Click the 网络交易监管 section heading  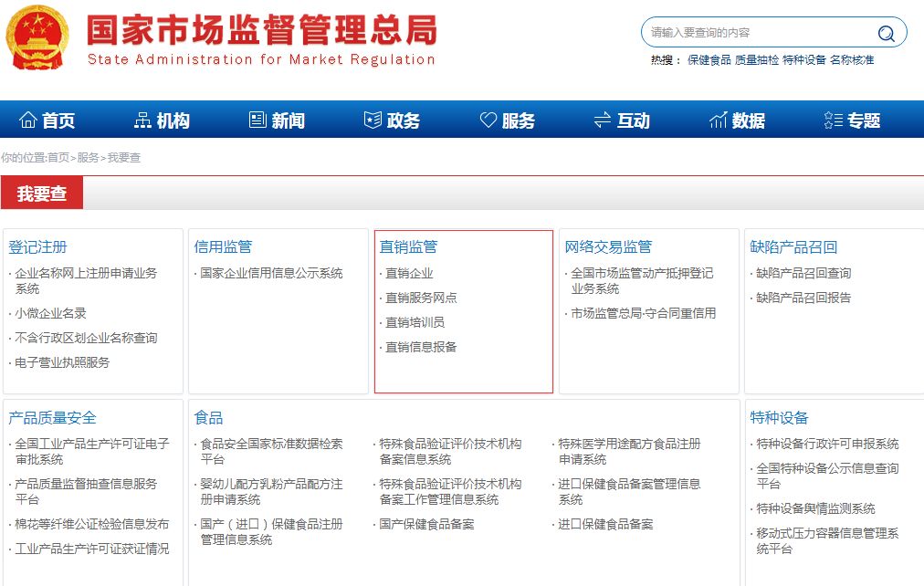click(608, 246)
